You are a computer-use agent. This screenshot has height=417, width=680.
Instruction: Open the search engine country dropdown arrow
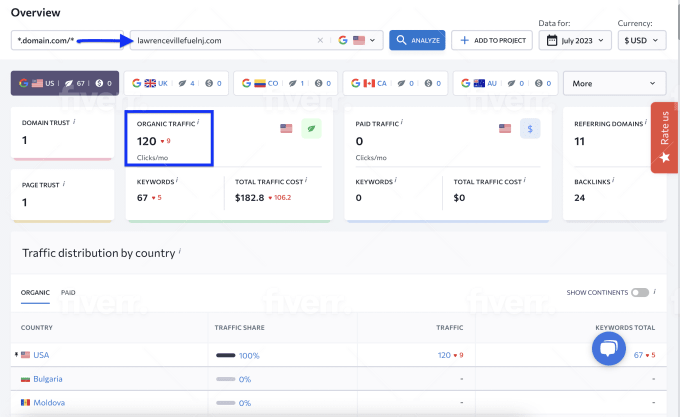point(373,40)
